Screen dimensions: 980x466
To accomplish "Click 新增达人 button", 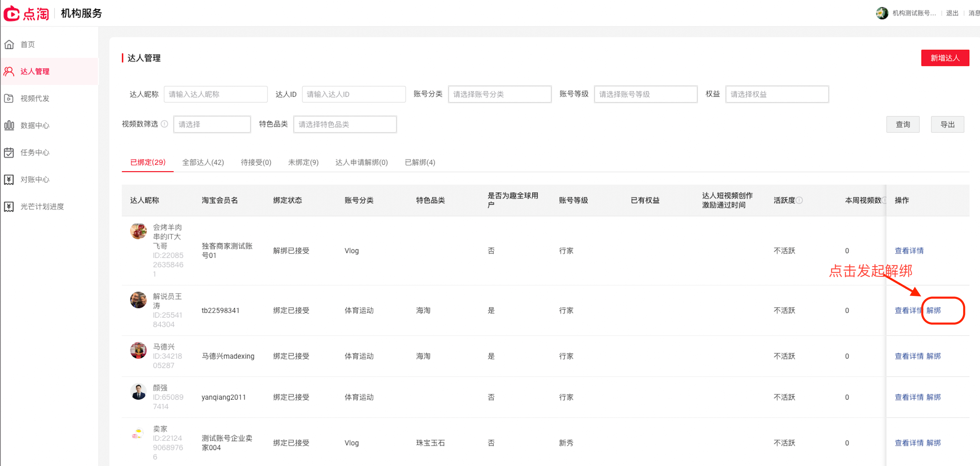I will [x=945, y=58].
